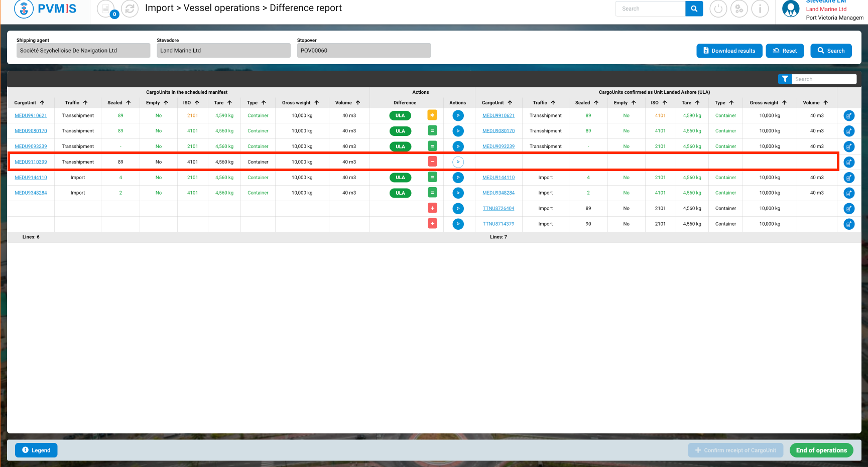
Task: Open the TTNU8726404 cargo unit link
Action: tap(499, 209)
